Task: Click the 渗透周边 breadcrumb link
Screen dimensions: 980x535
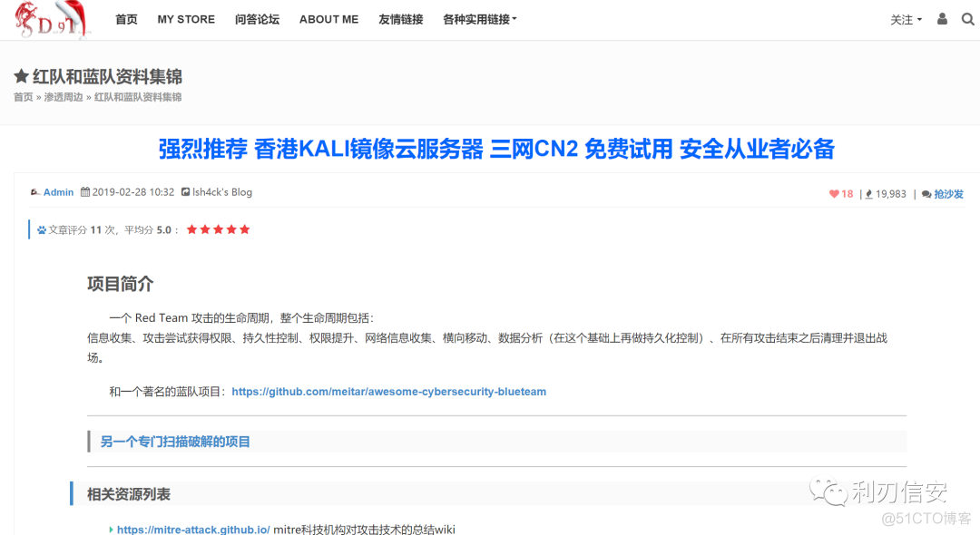Action: coord(64,97)
